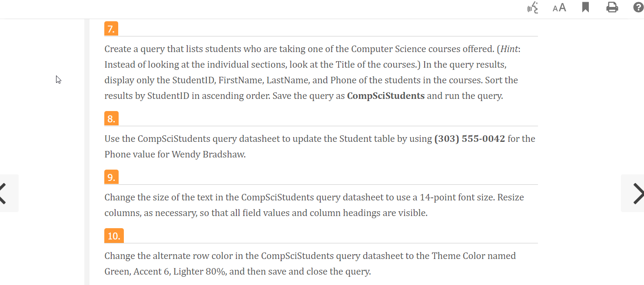Toggle the bookmark for this page
This screenshot has height=285, width=644.
585,7
